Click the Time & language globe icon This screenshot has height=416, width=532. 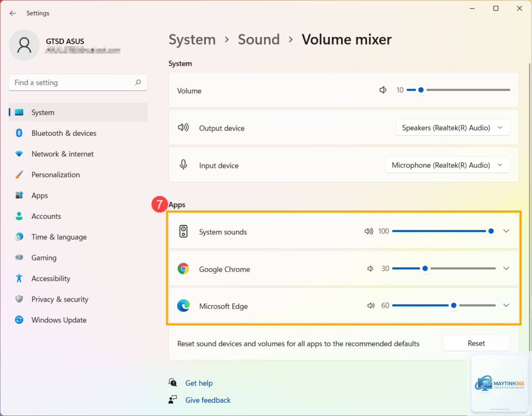tap(19, 237)
